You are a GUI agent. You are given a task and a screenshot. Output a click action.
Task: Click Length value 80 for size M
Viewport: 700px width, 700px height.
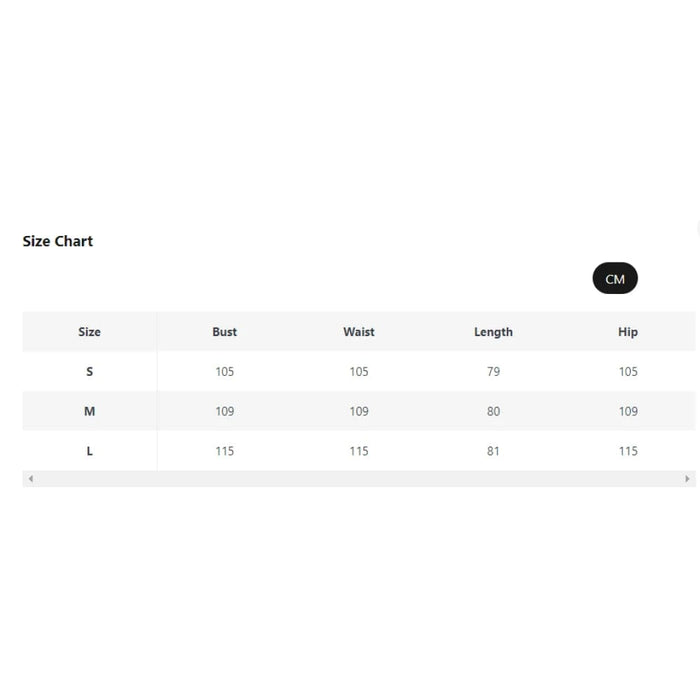(x=493, y=411)
